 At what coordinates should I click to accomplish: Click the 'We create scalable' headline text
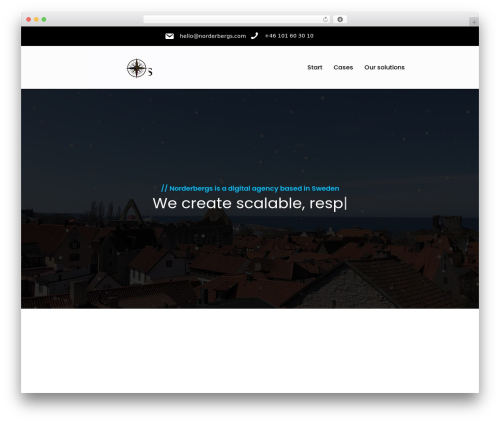point(249,203)
